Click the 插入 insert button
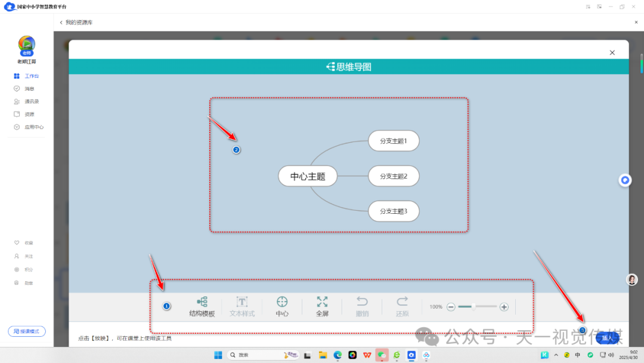 tap(608, 337)
